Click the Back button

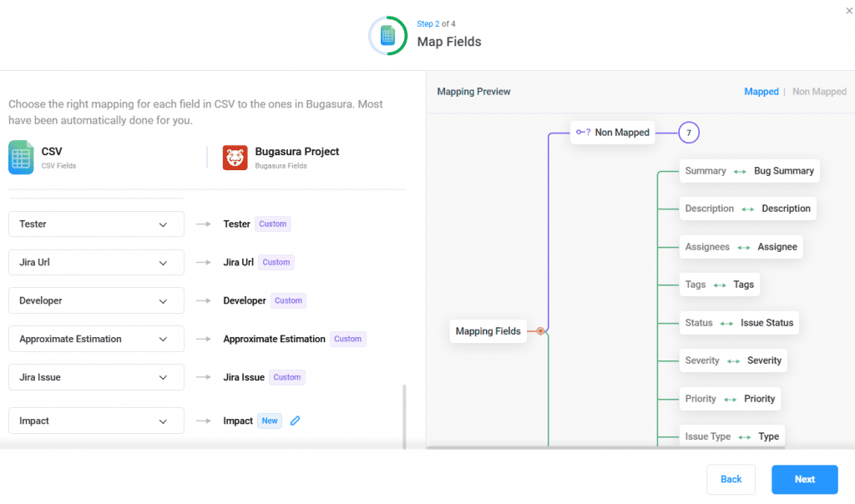coord(731,479)
